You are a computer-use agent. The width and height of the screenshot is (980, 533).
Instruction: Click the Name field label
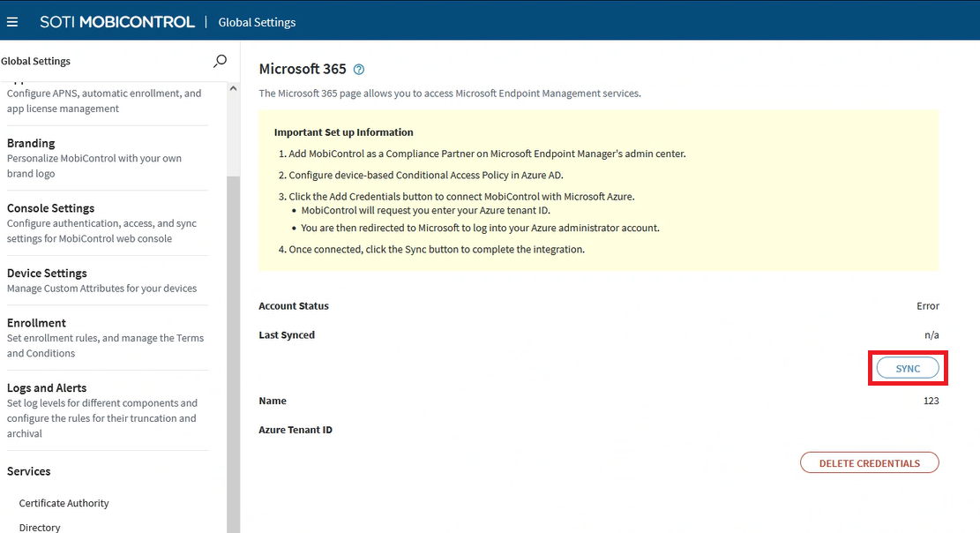point(273,401)
